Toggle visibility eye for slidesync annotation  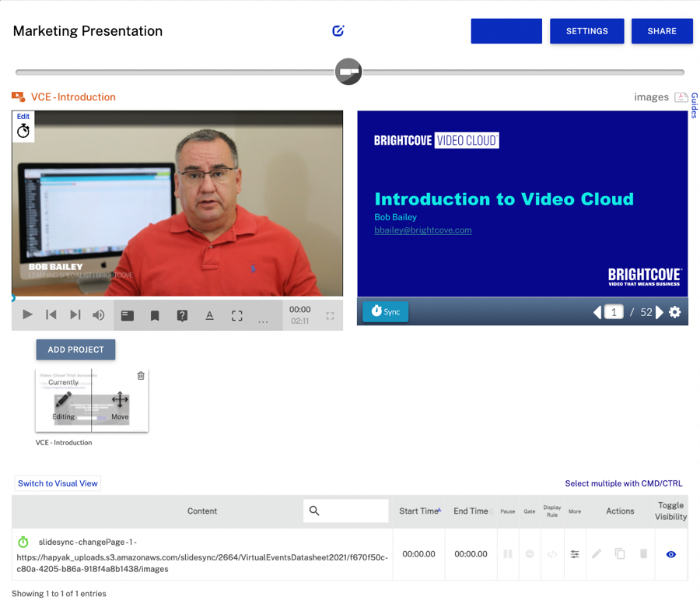[670, 554]
